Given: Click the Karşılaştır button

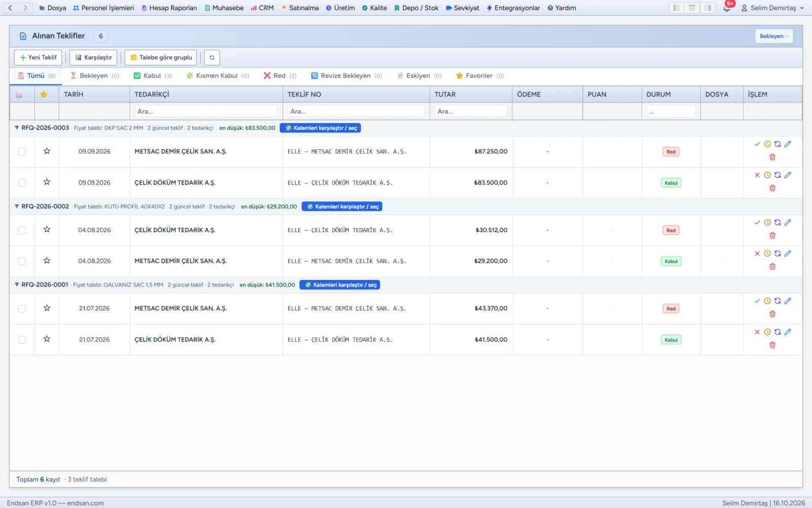Looking at the screenshot, I should click(93, 57).
